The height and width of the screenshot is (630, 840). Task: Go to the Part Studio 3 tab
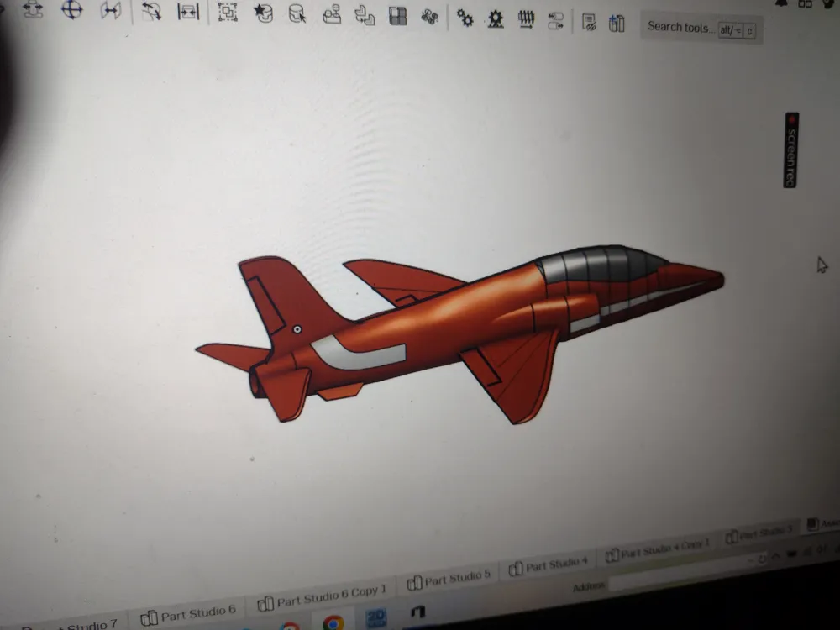pos(758,534)
